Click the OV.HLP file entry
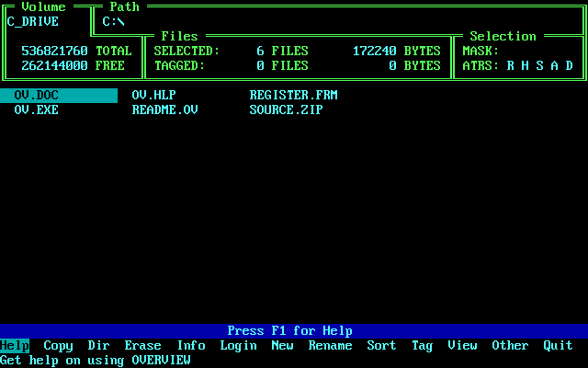The image size is (588, 368). (154, 96)
